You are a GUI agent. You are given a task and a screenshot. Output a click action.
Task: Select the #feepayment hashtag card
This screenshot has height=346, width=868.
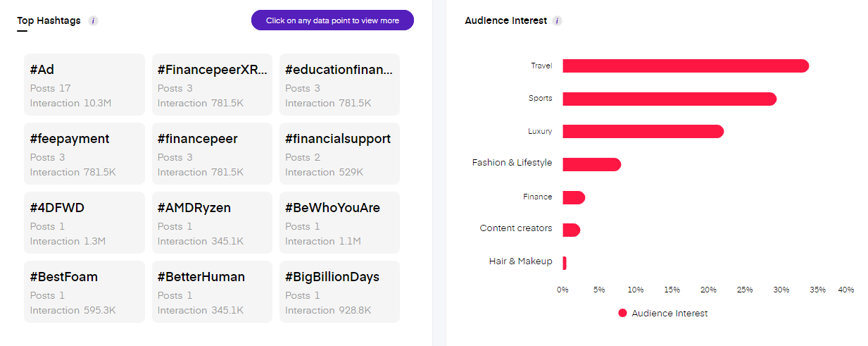pos(84,154)
